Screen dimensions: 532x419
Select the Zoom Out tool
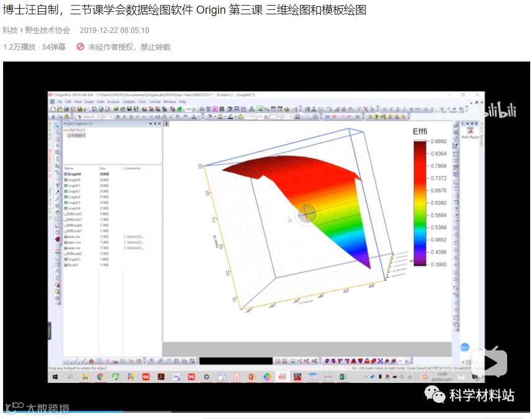[x=57, y=139]
